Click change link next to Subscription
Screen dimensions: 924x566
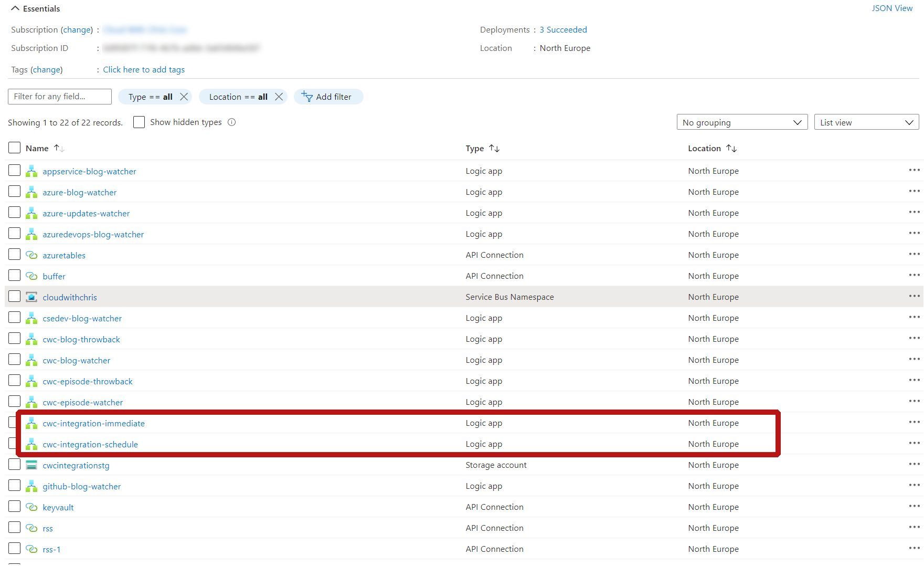coord(77,30)
